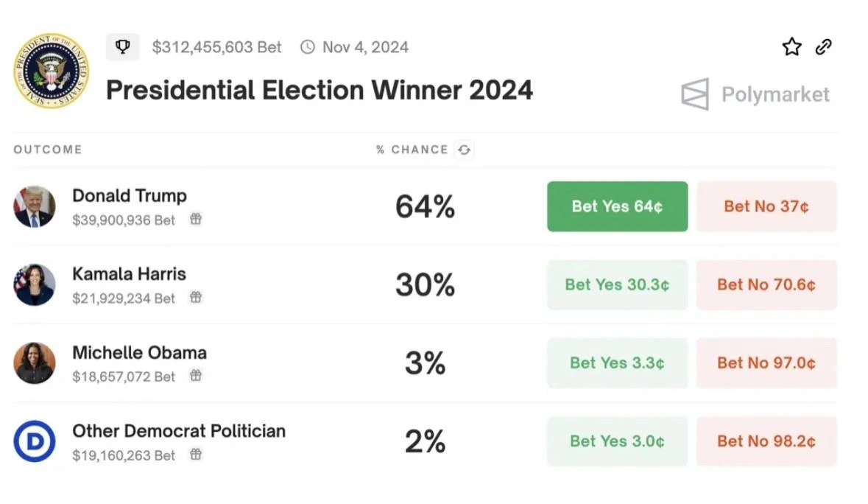Click the Polymarket logo

pos(755,94)
